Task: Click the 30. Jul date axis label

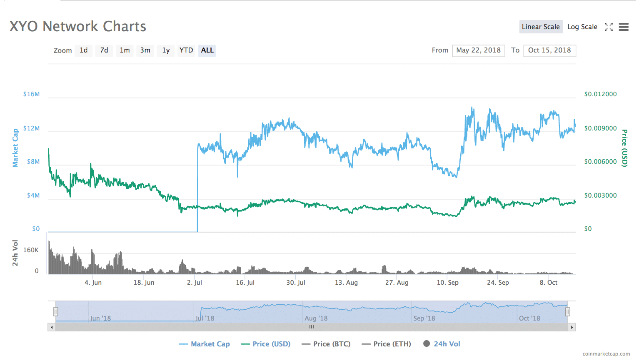Action: (x=296, y=283)
